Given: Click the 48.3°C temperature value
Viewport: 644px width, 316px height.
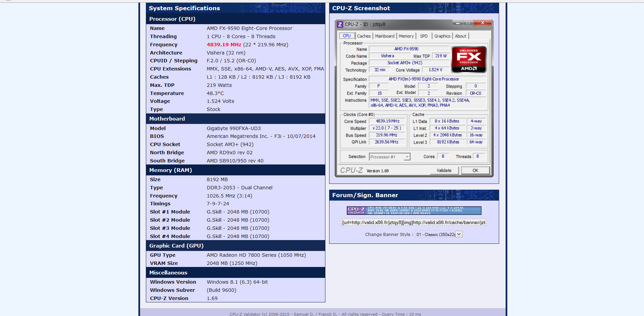Looking at the screenshot, I should pos(215,93).
